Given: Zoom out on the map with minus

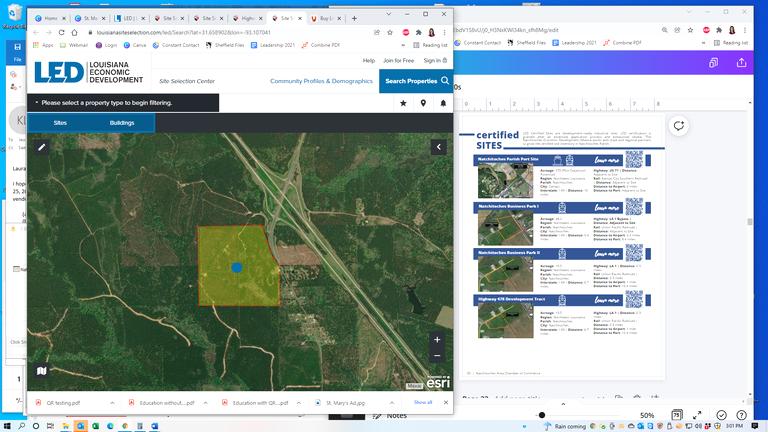Looking at the screenshot, I should pos(437,356).
